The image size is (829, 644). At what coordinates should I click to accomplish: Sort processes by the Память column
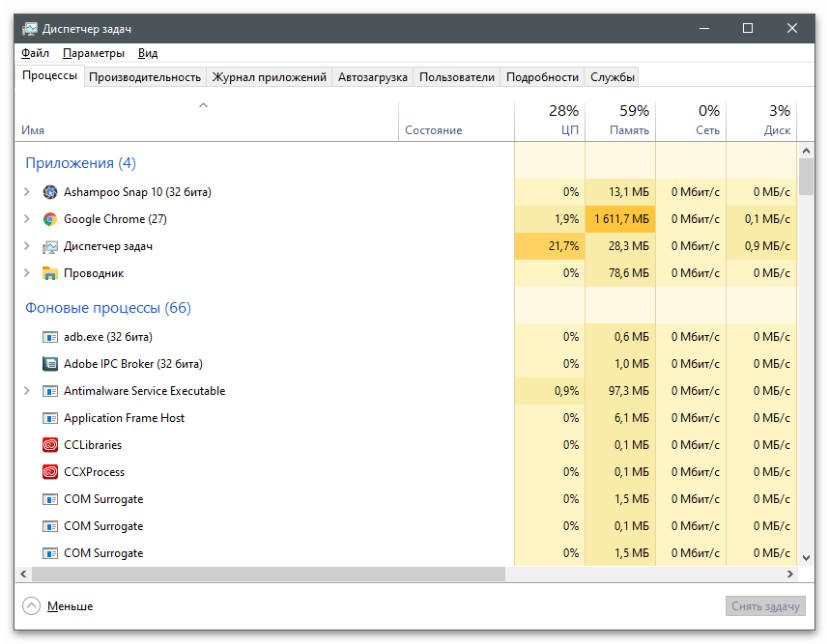(x=619, y=121)
